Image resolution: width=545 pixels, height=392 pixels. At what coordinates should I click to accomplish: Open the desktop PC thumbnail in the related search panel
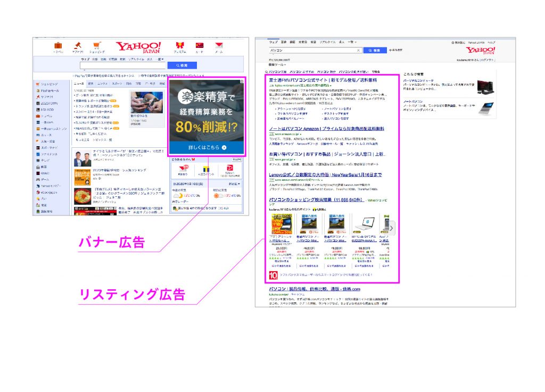[x=486, y=87]
